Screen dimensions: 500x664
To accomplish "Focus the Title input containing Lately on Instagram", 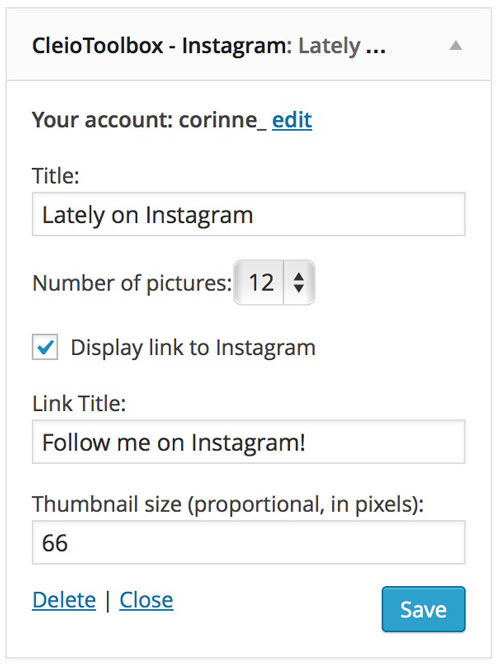I will (249, 214).
